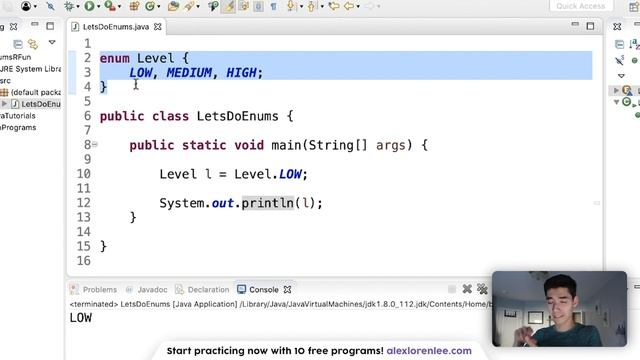Viewport: 640px width, 360px height.
Task: Maximize the editor area
Action: pyautogui.click(x=590, y=26)
